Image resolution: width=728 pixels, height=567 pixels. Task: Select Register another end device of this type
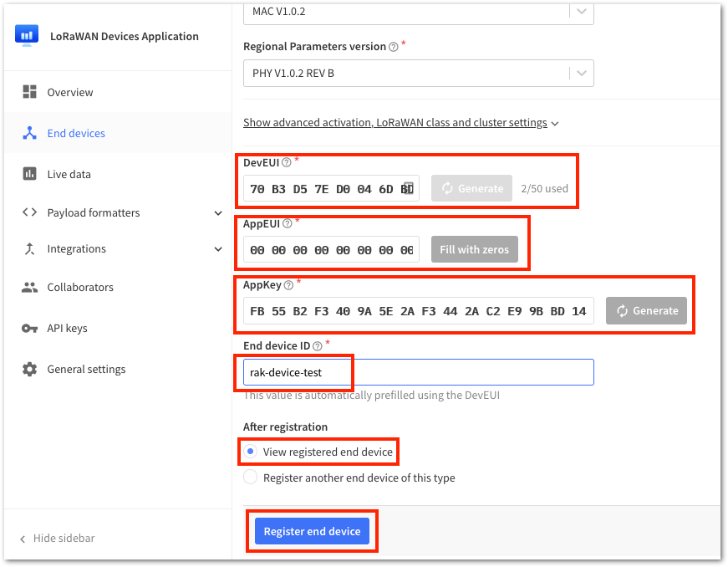[x=349, y=478]
